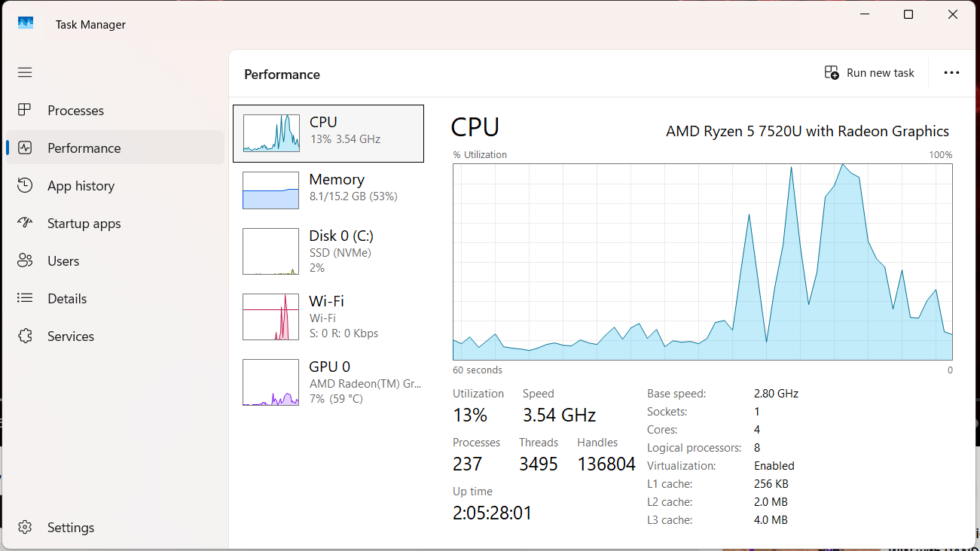The image size is (980, 551).
Task: Select the Performance tab in sidebar
Action: (115, 148)
